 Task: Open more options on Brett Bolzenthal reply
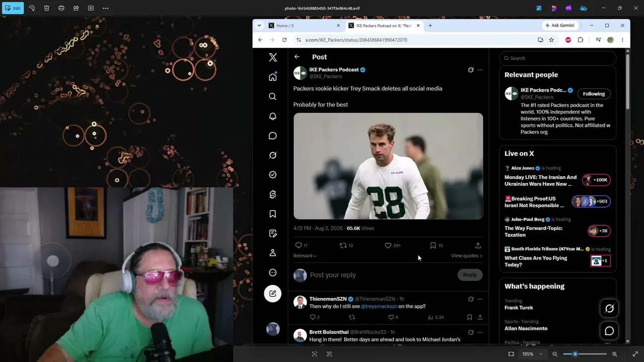480,332
